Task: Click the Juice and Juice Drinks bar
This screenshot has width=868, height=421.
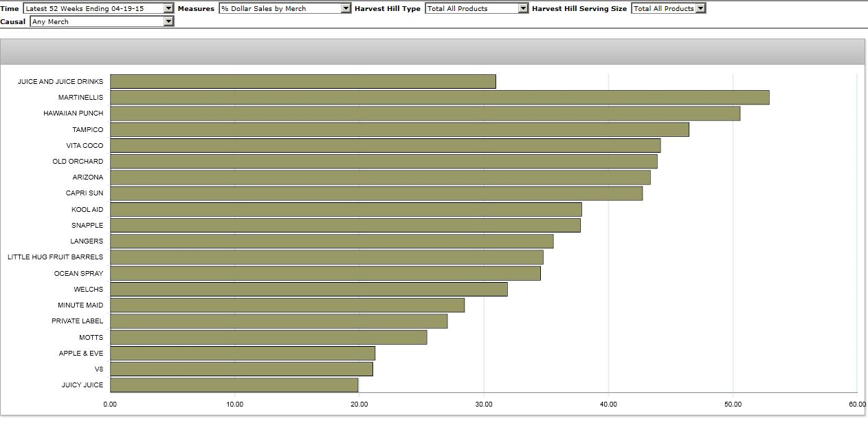Action: [x=302, y=82]
